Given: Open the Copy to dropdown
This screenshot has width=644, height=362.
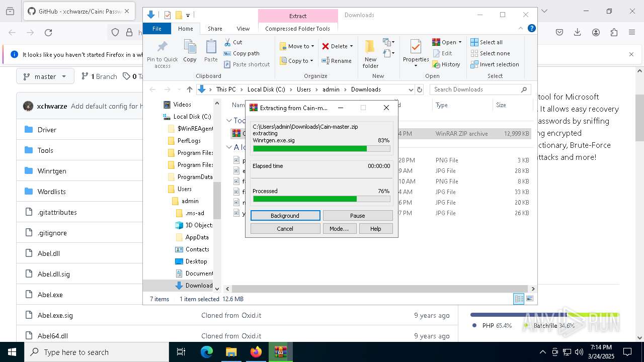Looking at the screenshot, I should click(x=296, y=61).
